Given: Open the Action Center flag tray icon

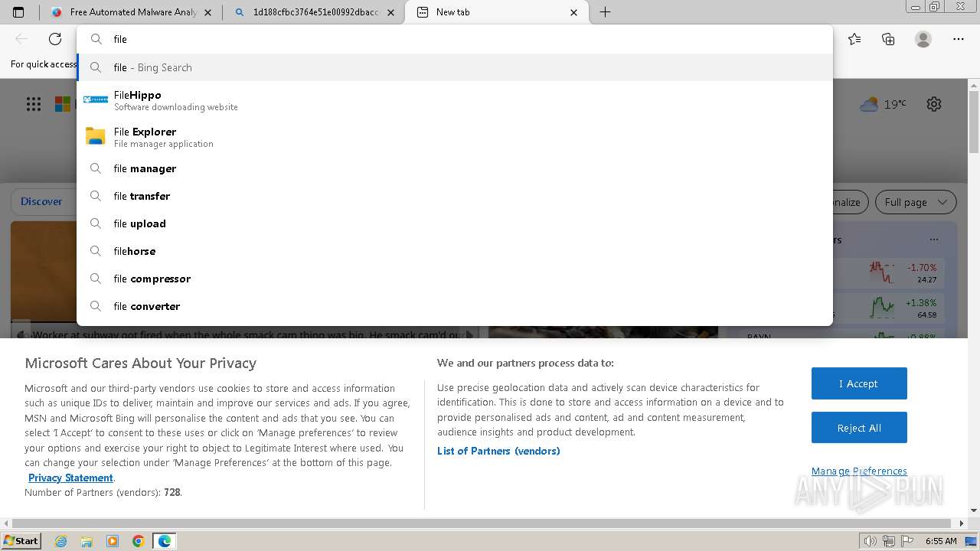Looking at the screenshot, I should (907, 541).
